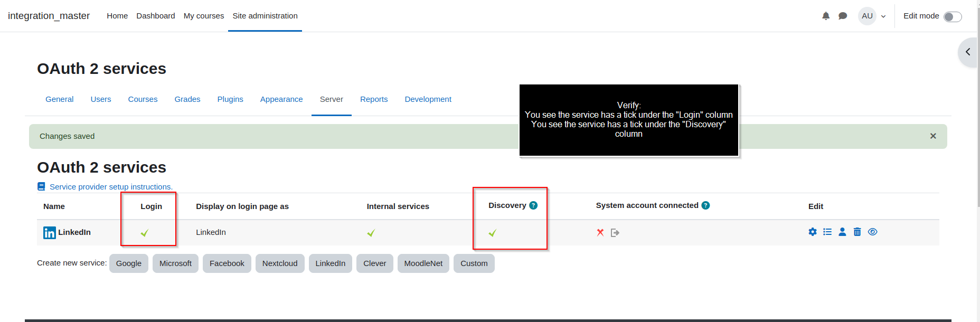Click LinkedIn display name cell

click(211, 232)
